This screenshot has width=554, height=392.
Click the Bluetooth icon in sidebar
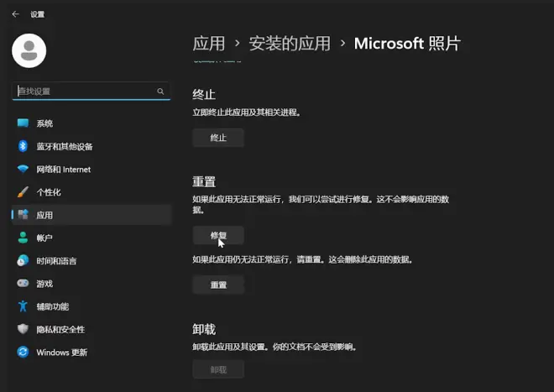[23, 146]
